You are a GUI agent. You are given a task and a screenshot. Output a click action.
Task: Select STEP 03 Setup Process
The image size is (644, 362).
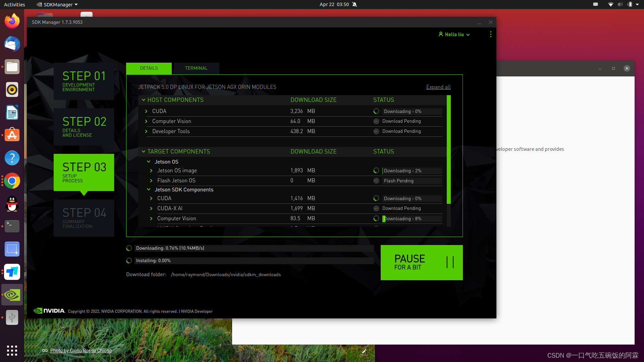tap(84, 172)
